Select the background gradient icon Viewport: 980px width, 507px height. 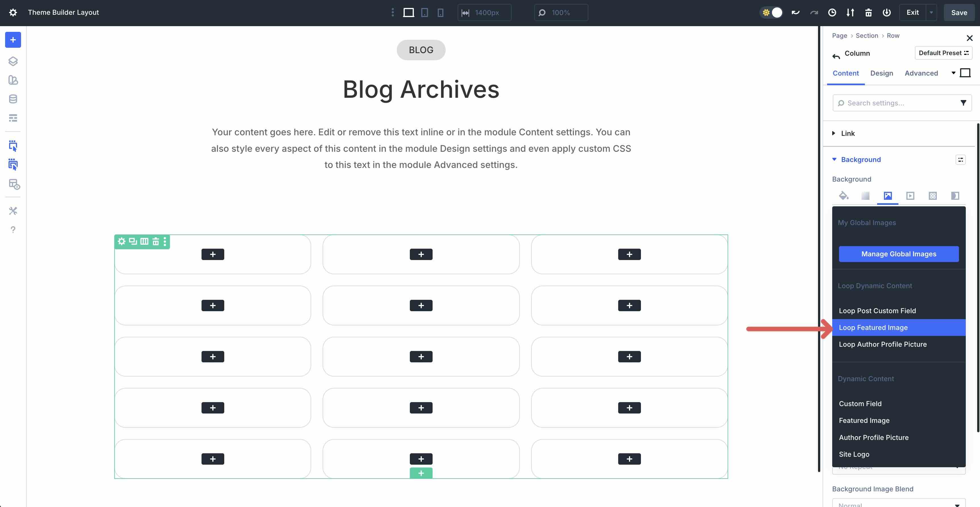[x=866, y=196]
